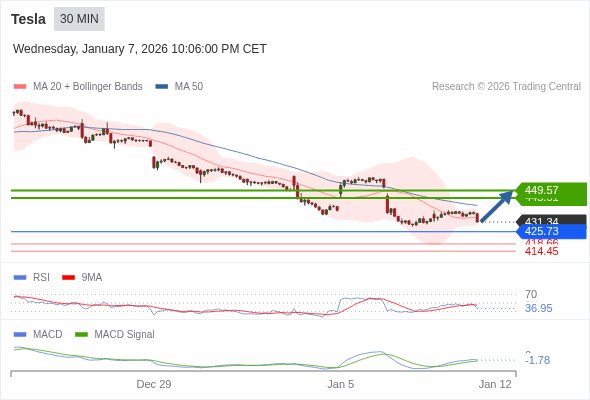Click the MACD legend label

48,335
